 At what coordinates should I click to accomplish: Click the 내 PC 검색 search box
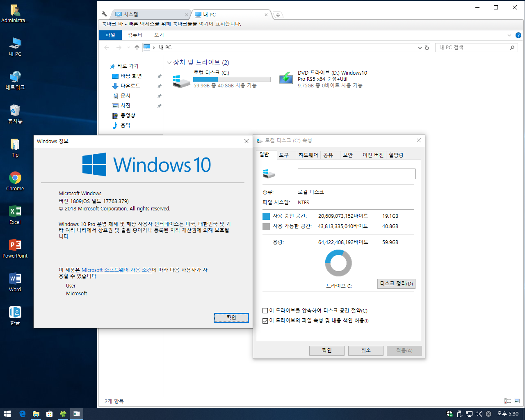pos(476,48)
